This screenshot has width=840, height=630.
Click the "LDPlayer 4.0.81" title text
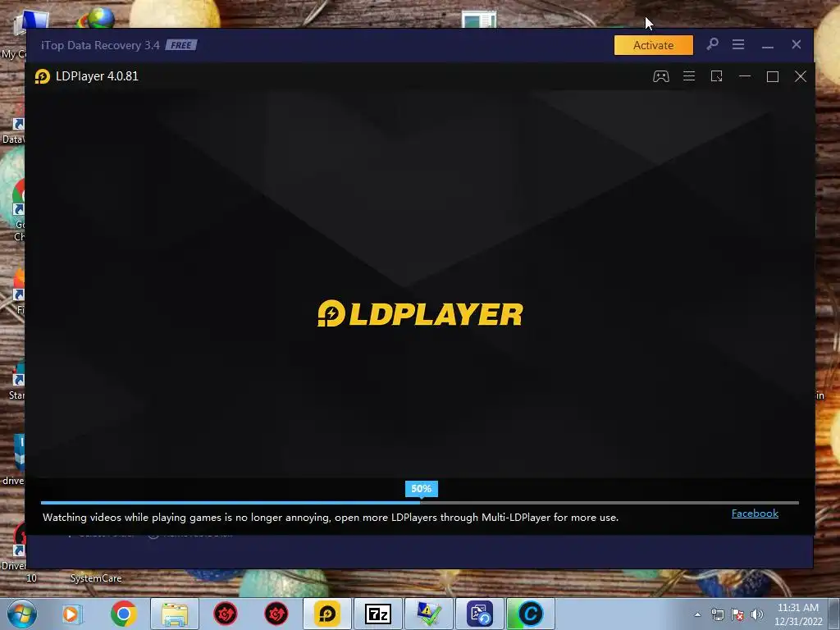tap(97, 76)
